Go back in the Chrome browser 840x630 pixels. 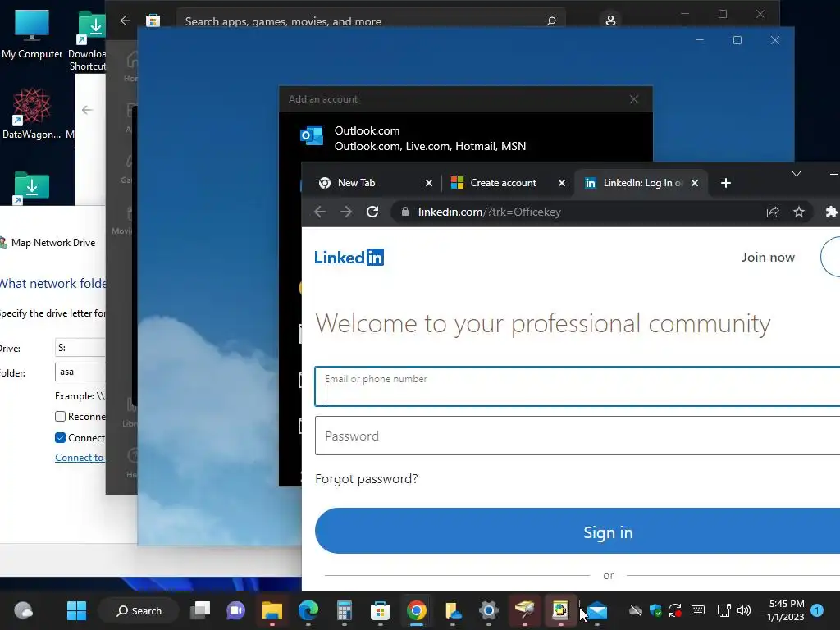pyautogui.click(x=320, y=212)
